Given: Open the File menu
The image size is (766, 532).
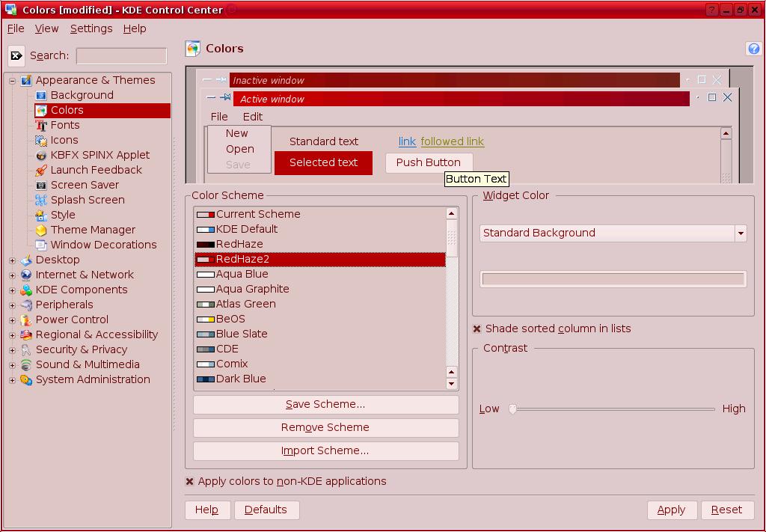Looking at the screenshot, I should click(16, 29).
